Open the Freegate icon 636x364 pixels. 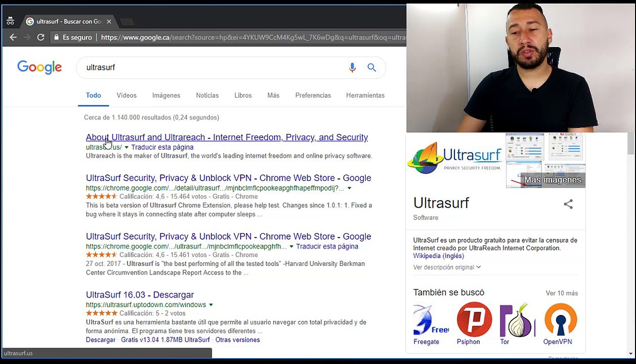coord(431,320)
